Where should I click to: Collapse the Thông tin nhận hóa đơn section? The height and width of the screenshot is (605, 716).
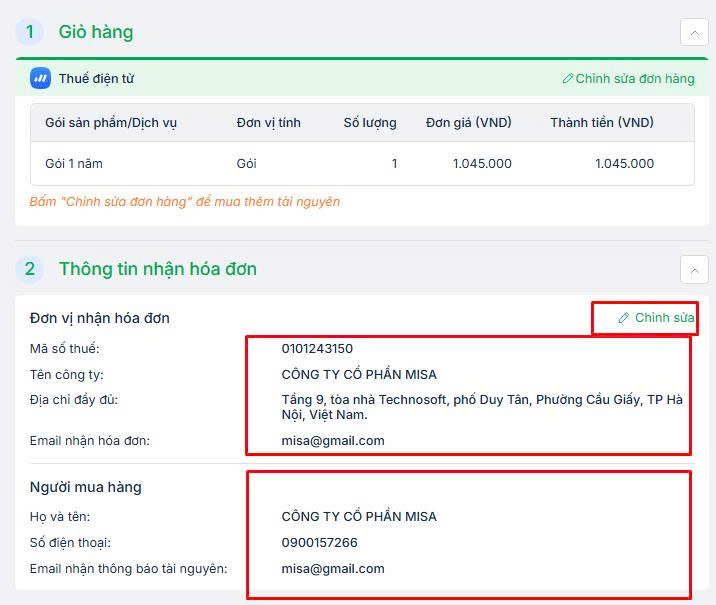coord(694,269)
